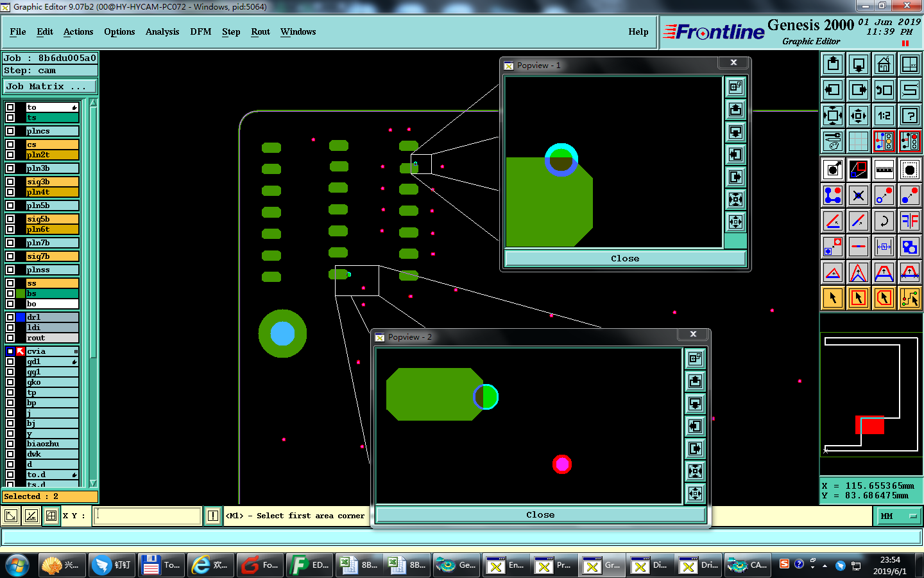
Task: Click the question mark help icon
Action: [910, 116]
